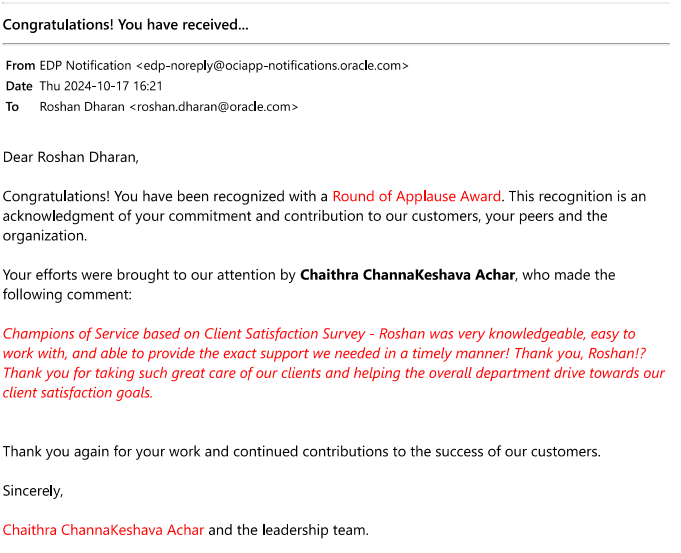
Task: Click the 'Round of Applause Award' red text
Action: pyautogui.click(x=417, y=196)
